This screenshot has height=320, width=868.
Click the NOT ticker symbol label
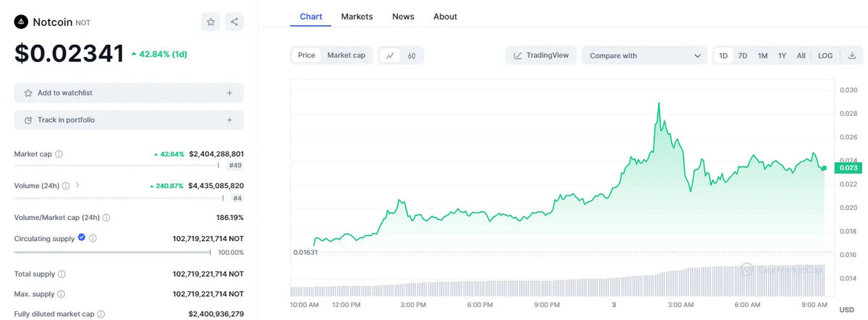coord(83,23)
